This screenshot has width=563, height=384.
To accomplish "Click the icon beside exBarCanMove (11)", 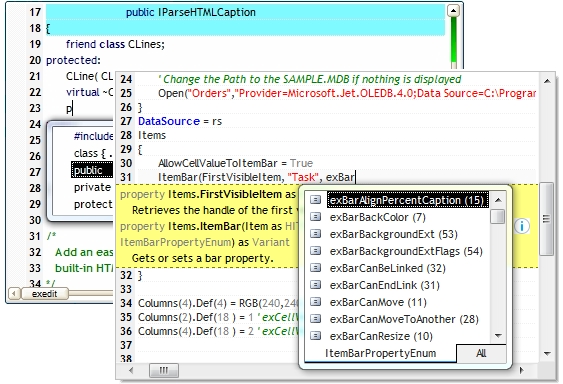I will tap(315, 302).
